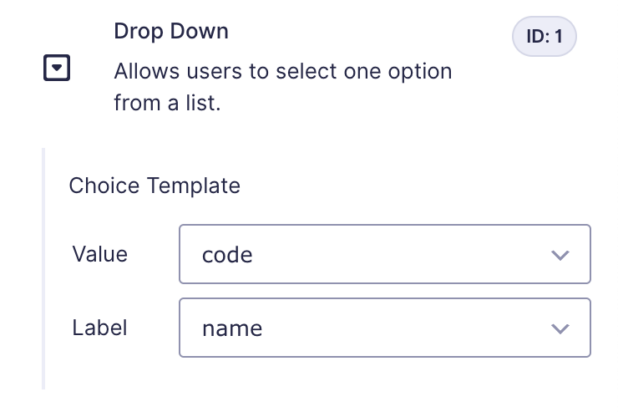Click the code text in the Value box

227,255
